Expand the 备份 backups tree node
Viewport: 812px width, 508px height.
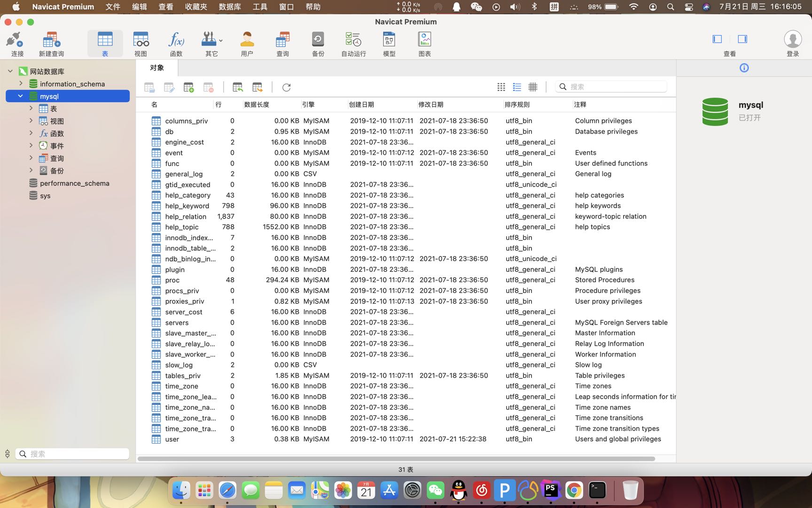(31, 170)
